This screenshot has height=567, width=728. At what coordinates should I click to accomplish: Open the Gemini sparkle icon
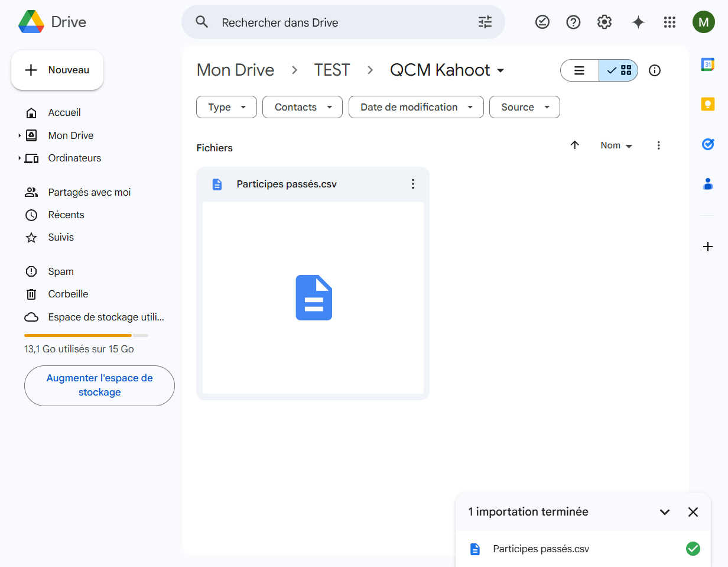(x=638, y=22)
